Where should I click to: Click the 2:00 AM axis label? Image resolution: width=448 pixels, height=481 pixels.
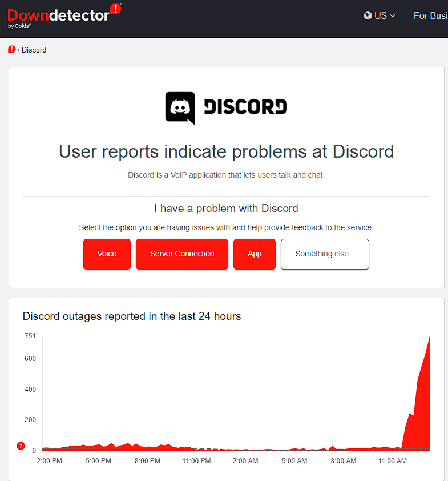coord(245,461)
